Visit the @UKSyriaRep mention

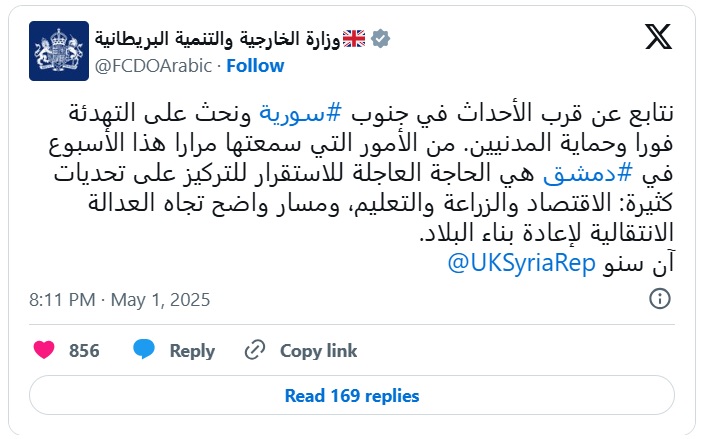pyautogui.click(x=522, y=263)
